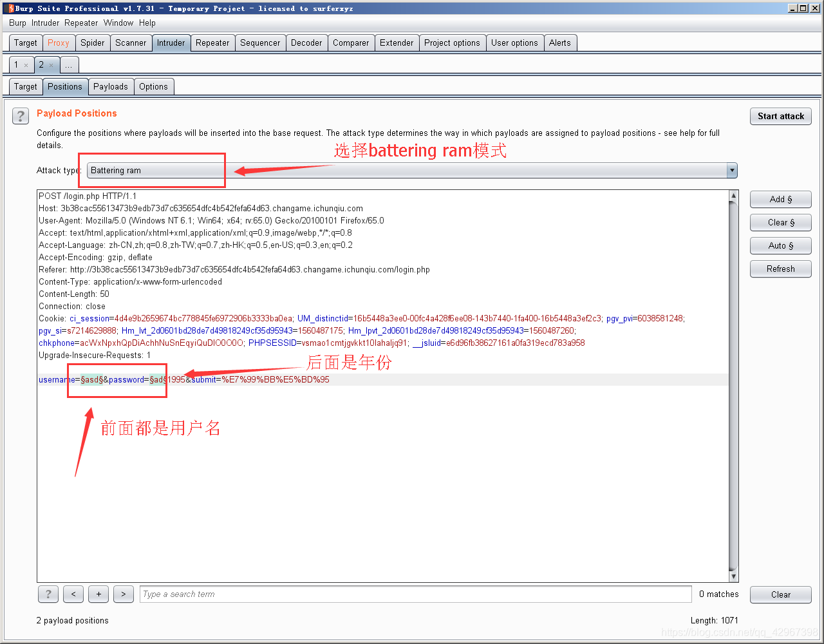Click the POST /login.php request line
Image resolution: width=824 pixels, height=644 pixels.
(x=88, y=196)
